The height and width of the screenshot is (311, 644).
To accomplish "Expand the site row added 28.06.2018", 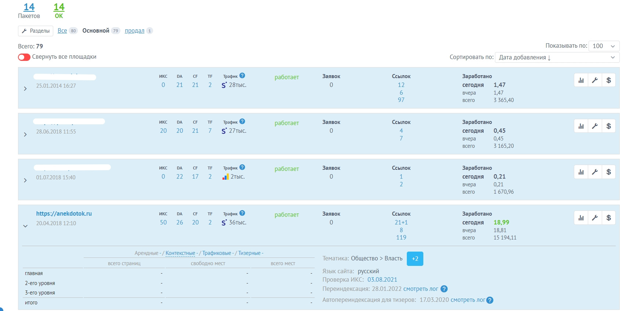I will point(25,135).
